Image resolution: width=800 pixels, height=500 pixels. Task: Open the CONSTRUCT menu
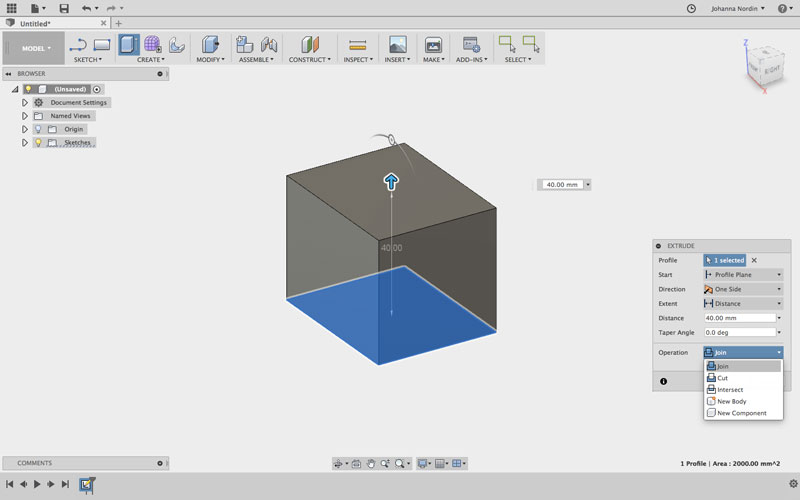point(310,59)
